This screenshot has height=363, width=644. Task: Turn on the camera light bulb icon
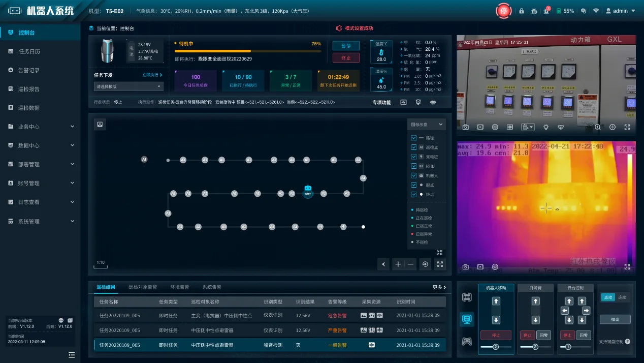coord(545,127)
